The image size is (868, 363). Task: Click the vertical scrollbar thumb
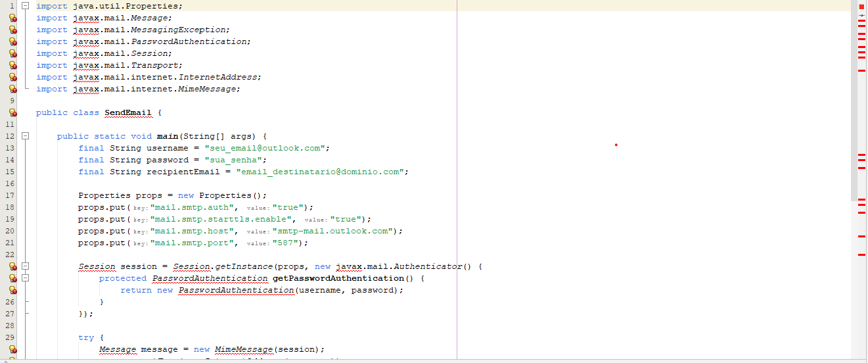[854, 101]
